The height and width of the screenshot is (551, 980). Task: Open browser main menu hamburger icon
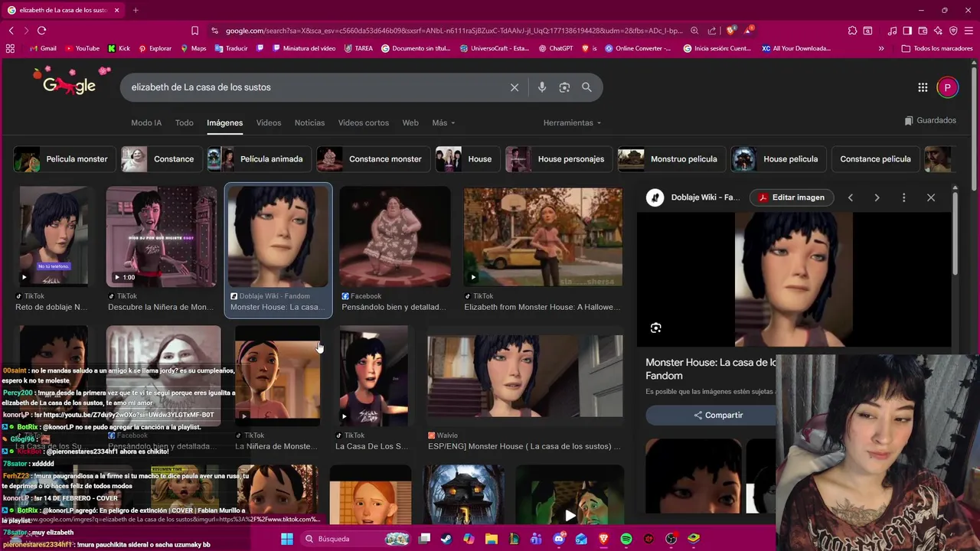coord(969,31)
